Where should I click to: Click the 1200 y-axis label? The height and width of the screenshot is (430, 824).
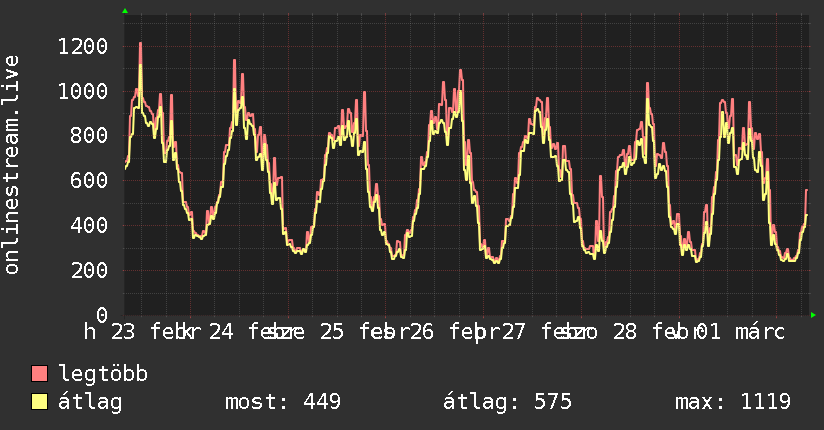tap(83, 47)
